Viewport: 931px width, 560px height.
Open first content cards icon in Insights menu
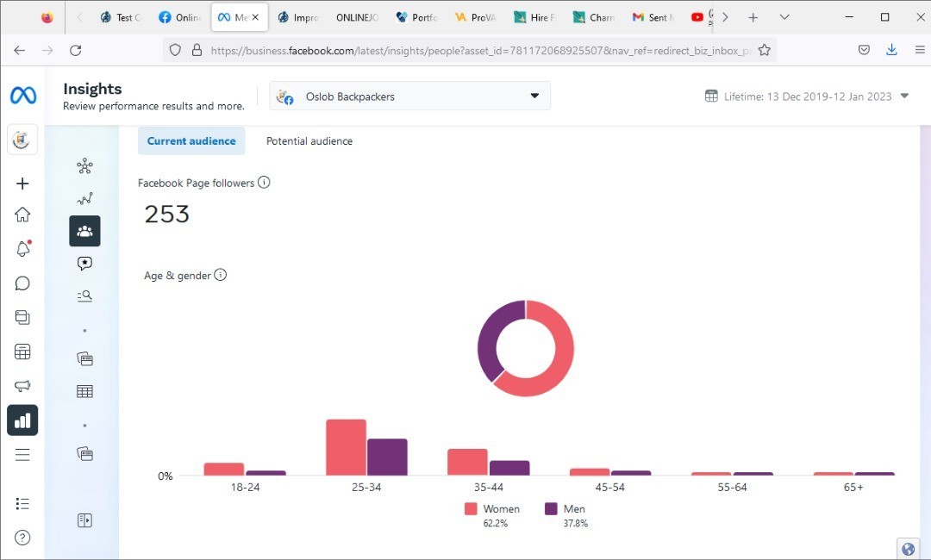click(x=84, y=358)
